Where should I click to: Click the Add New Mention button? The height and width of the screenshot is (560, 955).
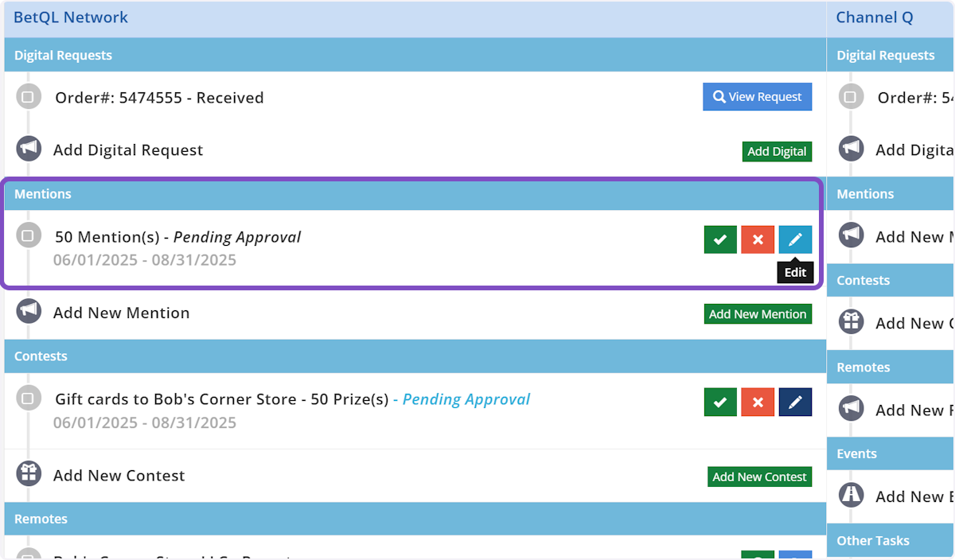pos(758,314)
